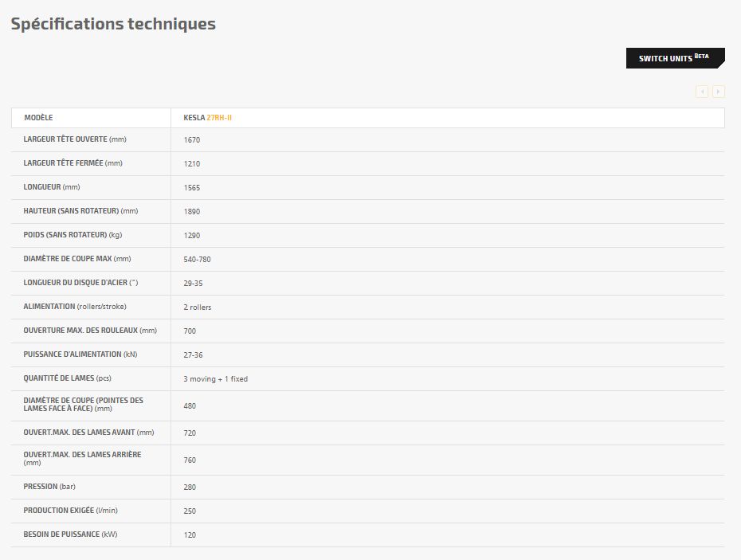741x560 pixels.
Task: Select the 27-36 feed power value
Action: click(193, 355)
